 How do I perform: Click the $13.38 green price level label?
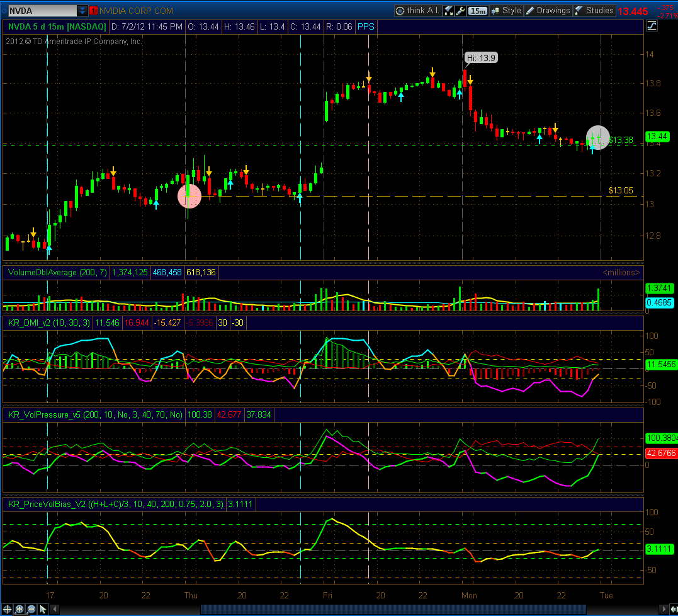621,140
